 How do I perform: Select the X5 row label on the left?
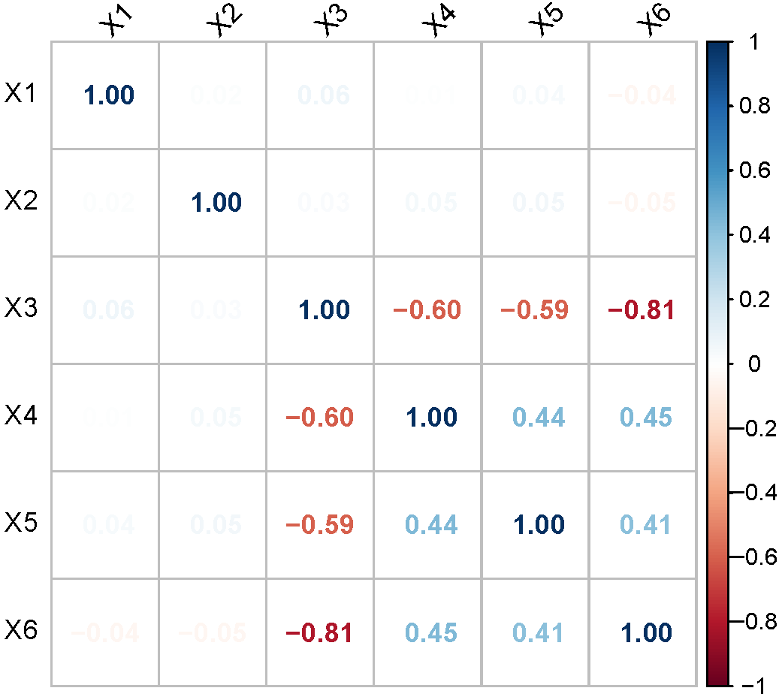coord(21,522)
